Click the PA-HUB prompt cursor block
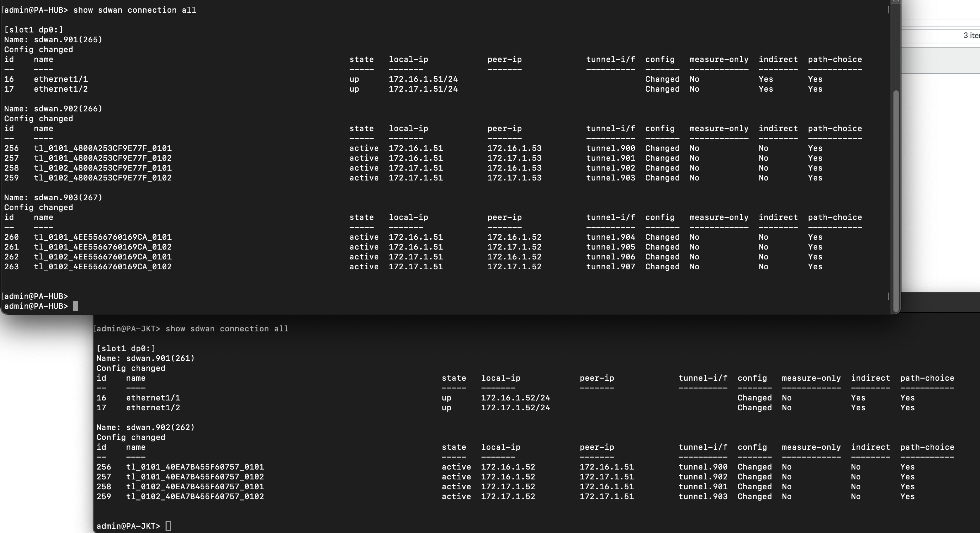Viewport: 980px width, 533px height. (76, 306)
